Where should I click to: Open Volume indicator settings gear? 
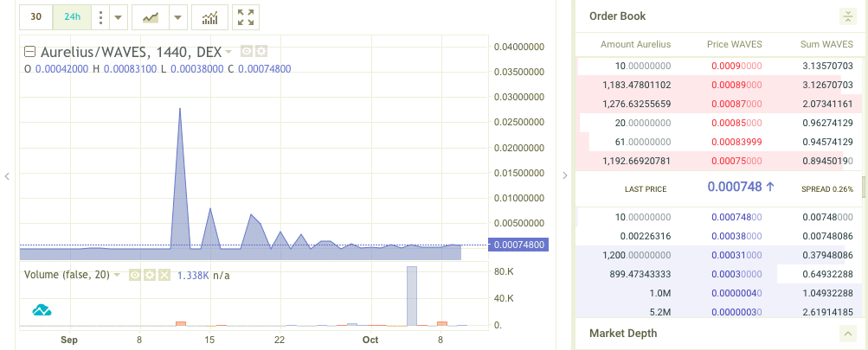pos(149,275)
